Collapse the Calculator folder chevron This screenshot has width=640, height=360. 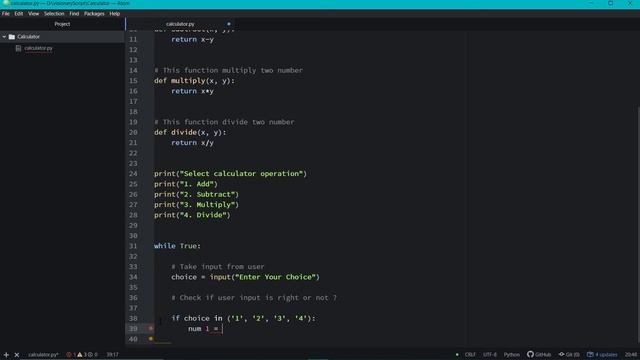(x=4, y=37)
